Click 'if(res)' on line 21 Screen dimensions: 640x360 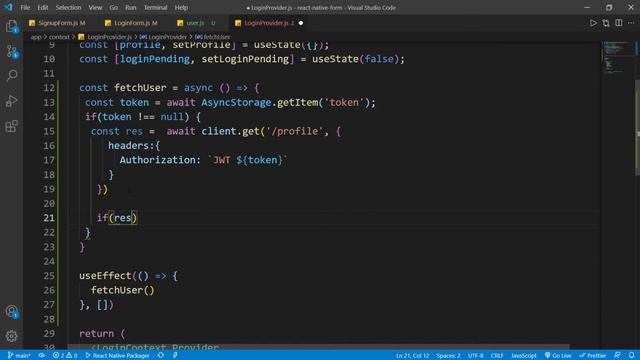pos(117,218)
